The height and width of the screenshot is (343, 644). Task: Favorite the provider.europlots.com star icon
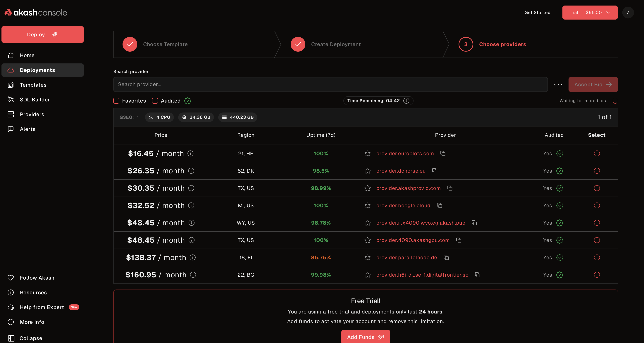point(367,153)
